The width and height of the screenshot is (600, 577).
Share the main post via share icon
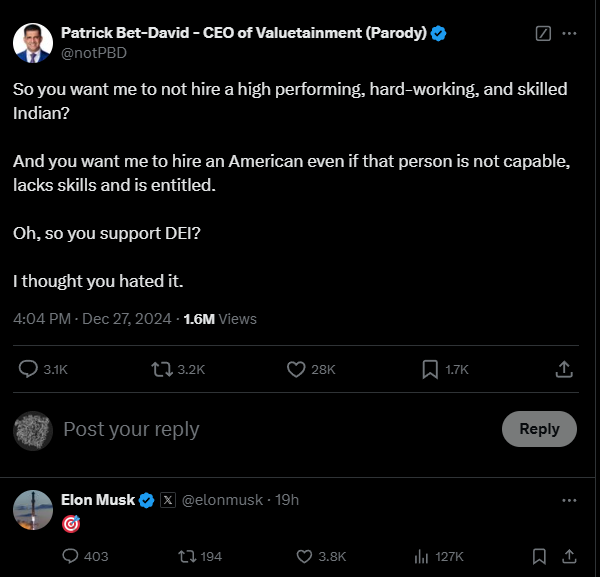[564, 370]
